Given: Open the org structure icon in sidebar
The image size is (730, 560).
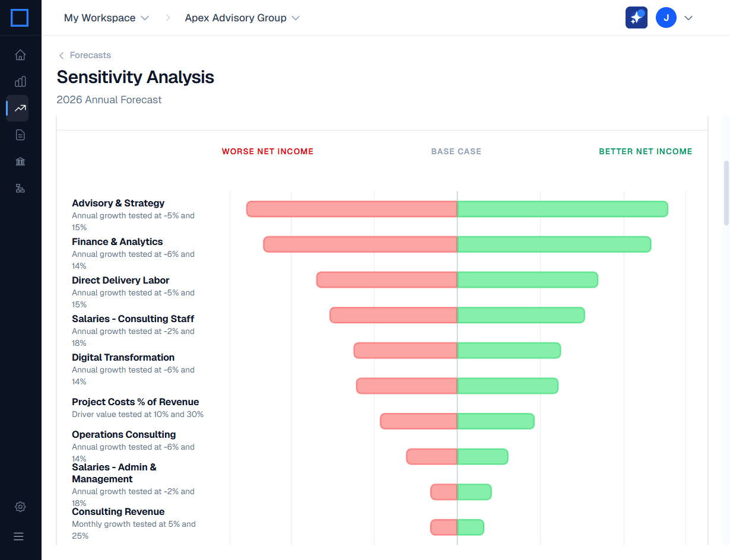Looking at the screenshot, I should [x=20, y=189].
